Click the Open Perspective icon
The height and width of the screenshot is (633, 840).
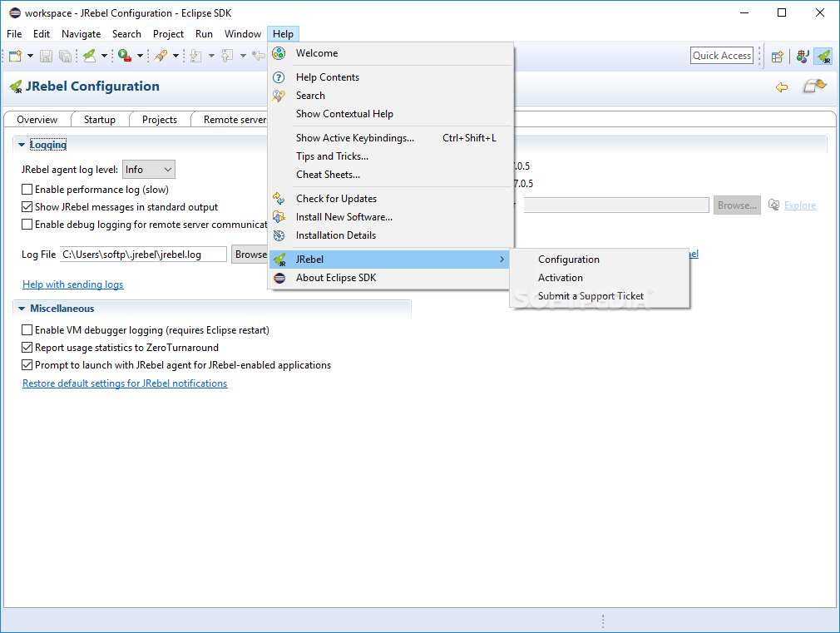point(778,56)
